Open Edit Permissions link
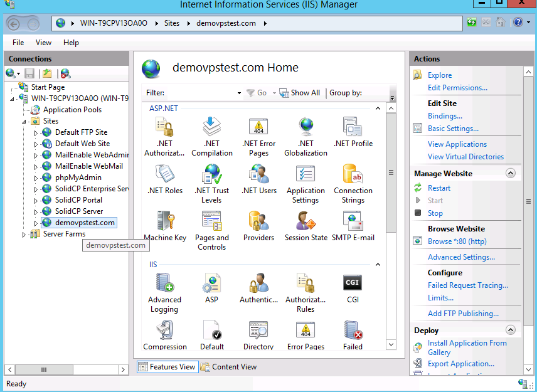The height and width of the screenshot is (392, 537). pos(457,88)
